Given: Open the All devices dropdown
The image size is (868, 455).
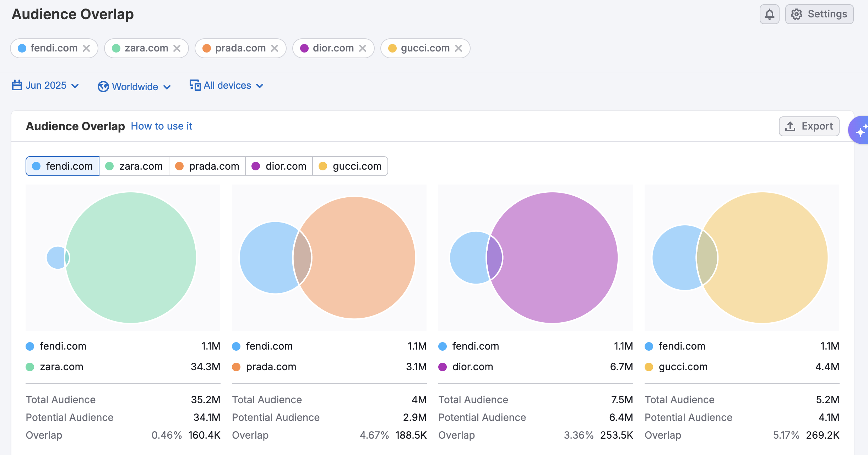Looking at the screenshot, I should click(x=227, y=86).
